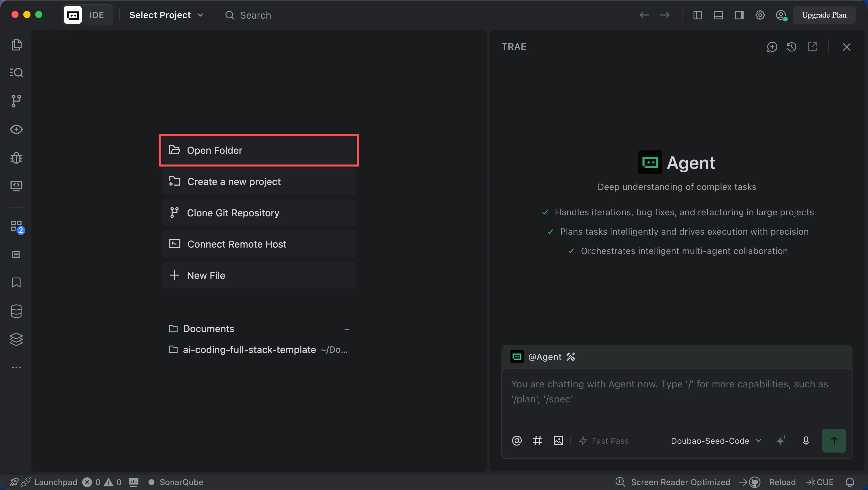Send the message with the arrow button
The width and height of the screenshot is (868, 490).
click(x=834, y=440)
